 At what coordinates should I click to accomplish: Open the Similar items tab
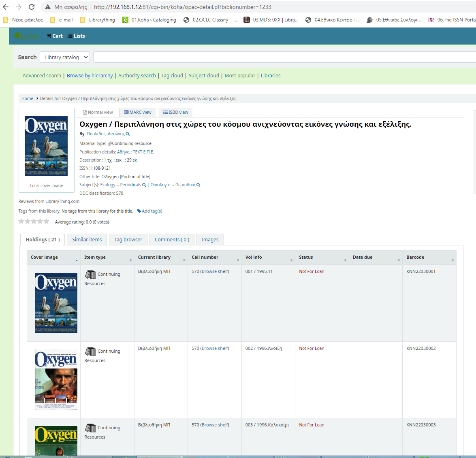(x=87, y=240)
